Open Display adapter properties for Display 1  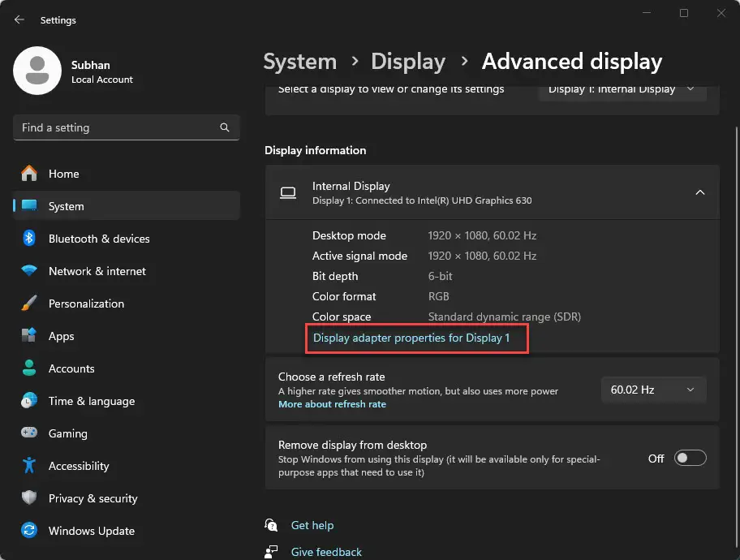coord(416,338)
